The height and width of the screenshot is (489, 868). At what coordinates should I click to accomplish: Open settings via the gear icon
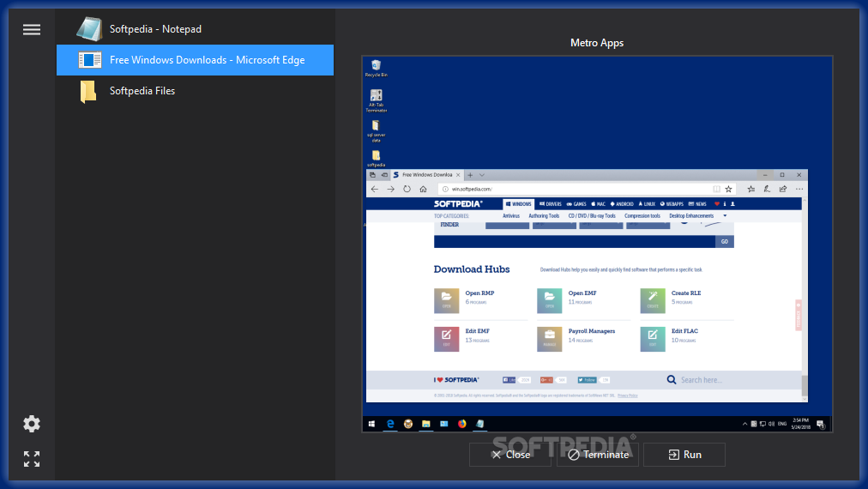click(x=32, y=424)
